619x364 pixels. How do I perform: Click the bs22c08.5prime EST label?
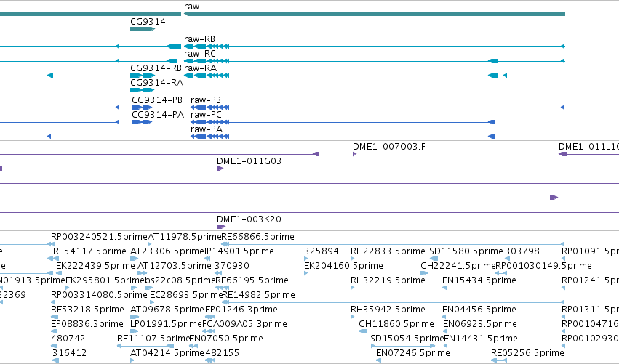pyautogui.click(x=180, y=280)
